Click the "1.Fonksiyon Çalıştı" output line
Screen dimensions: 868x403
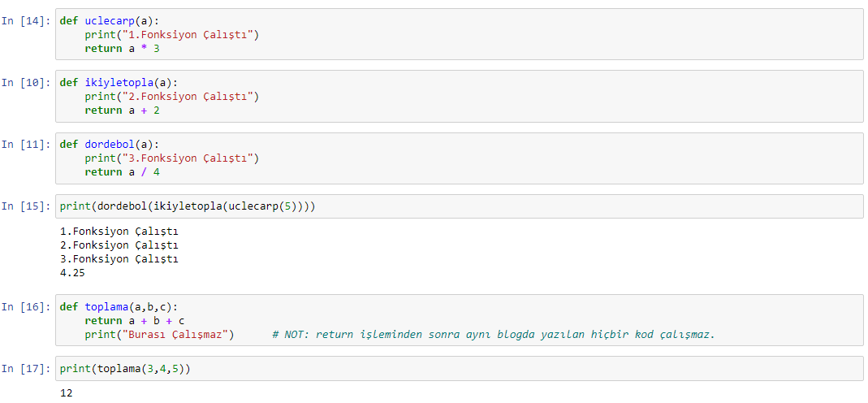pos(119,231)
